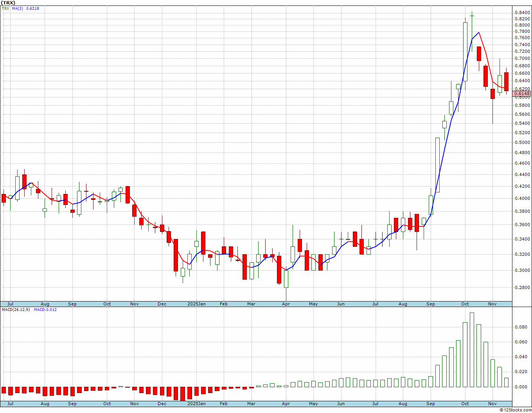
Task: Choose the 0.7000 price axis label
Action: [522, 59]
